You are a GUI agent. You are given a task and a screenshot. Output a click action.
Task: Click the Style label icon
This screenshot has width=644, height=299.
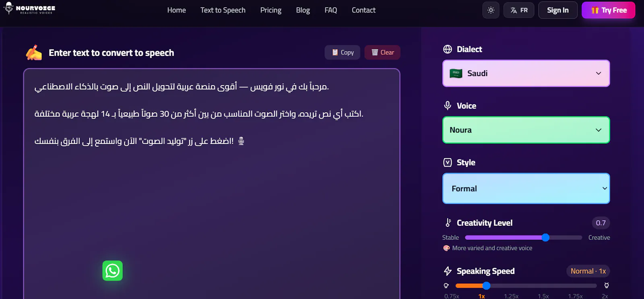[x=448, y=162]
